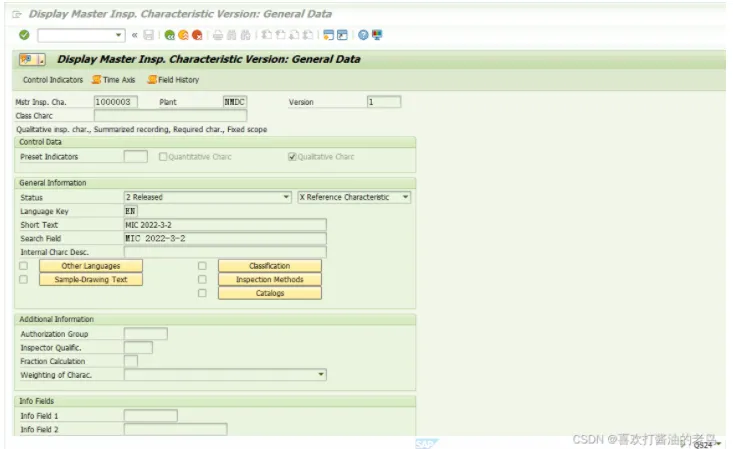Open the command field dropdown
Image resolution: width=733 pixels, height=449 pixels.
[x=118, y=35]
